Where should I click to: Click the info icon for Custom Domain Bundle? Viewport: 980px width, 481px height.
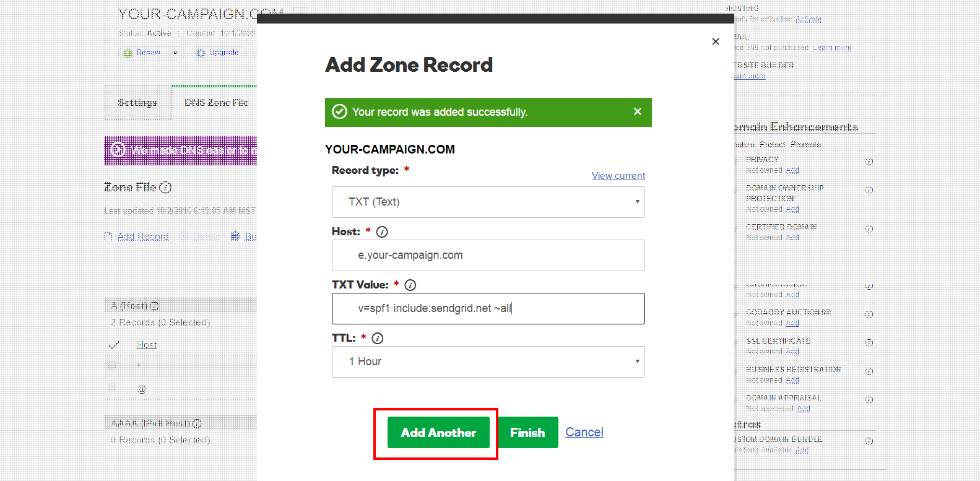point(869,441)
